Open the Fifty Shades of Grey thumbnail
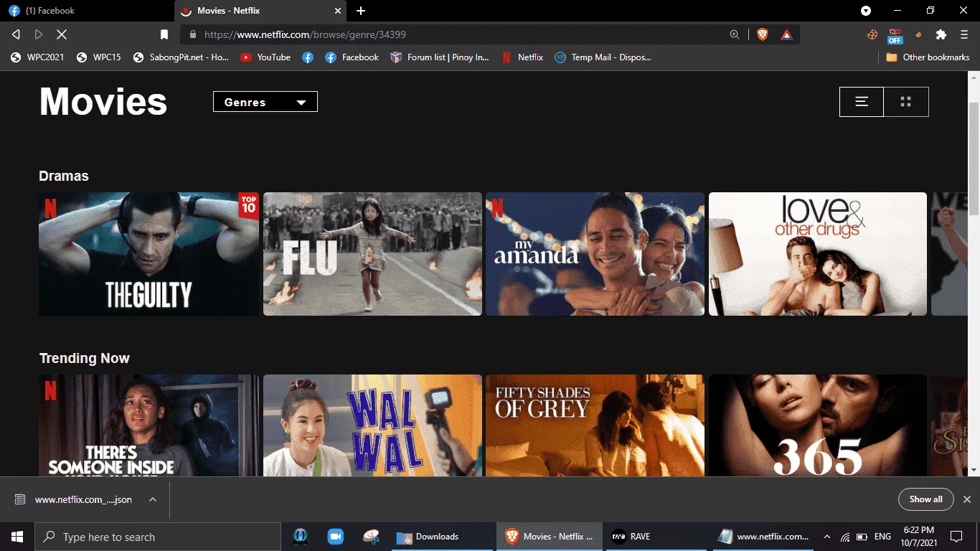This screenshot has width=980, height=551. [595, 425]
